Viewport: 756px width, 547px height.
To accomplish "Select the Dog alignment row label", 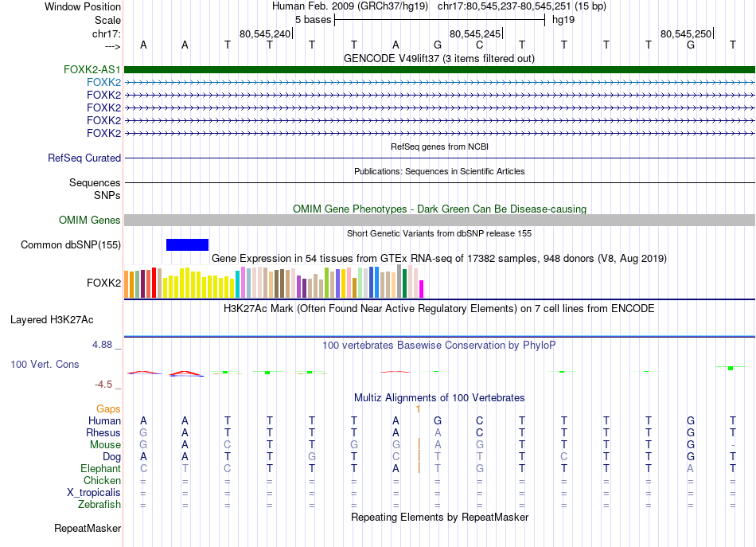I will click(x=111, y=457).
